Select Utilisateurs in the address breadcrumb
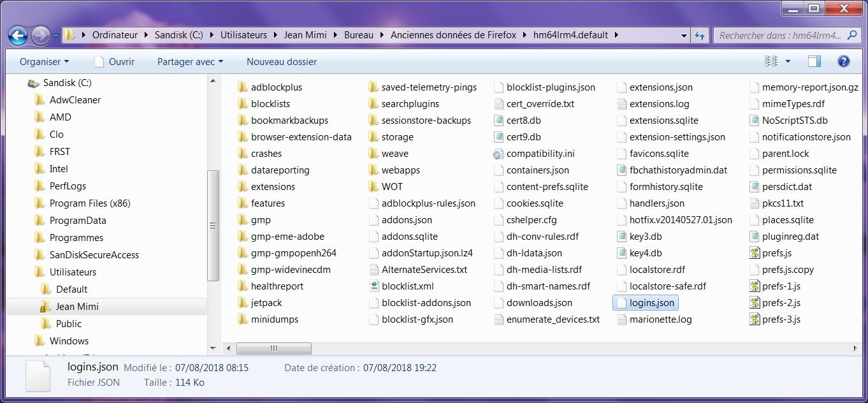868x403 pixels. (x=243, y=35)
